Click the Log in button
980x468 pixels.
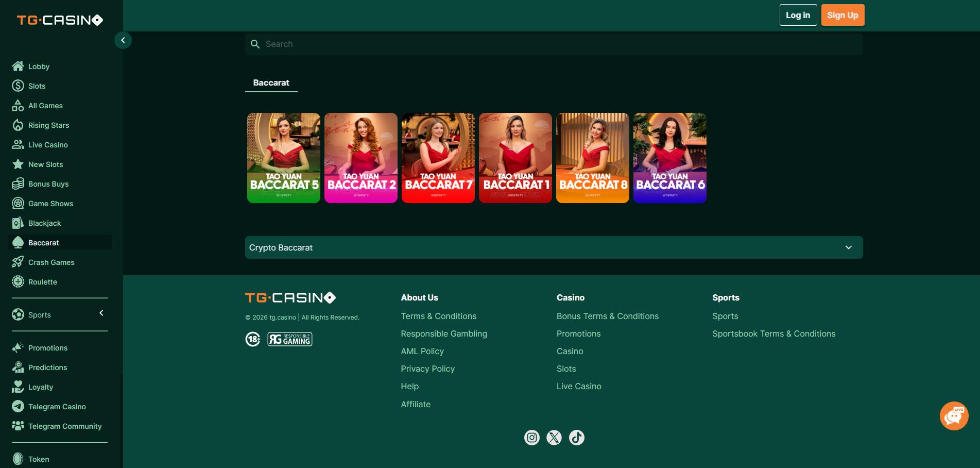tap(798, 15)
